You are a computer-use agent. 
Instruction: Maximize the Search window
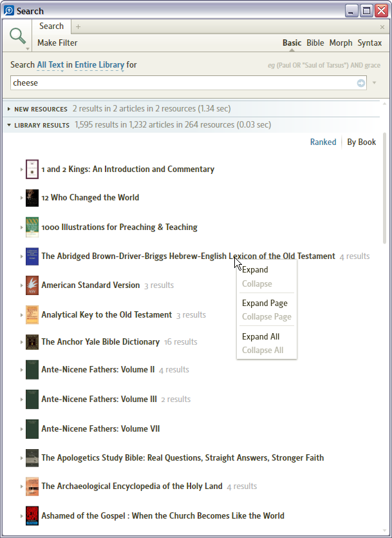click(x=367, y=11)
